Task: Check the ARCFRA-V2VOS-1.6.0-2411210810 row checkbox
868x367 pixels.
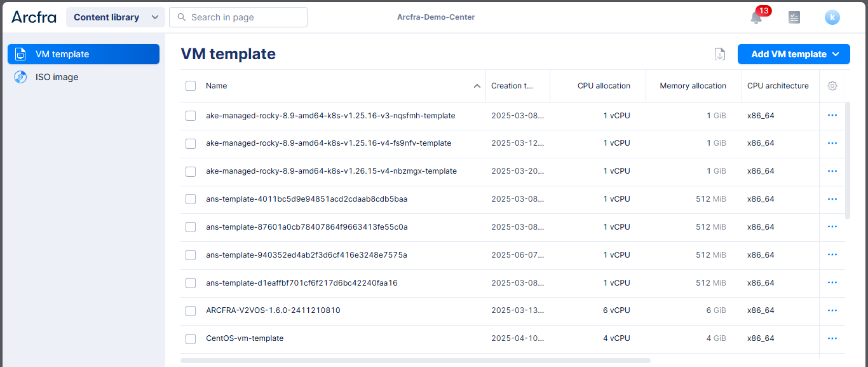Action: [x=191, y=311]
